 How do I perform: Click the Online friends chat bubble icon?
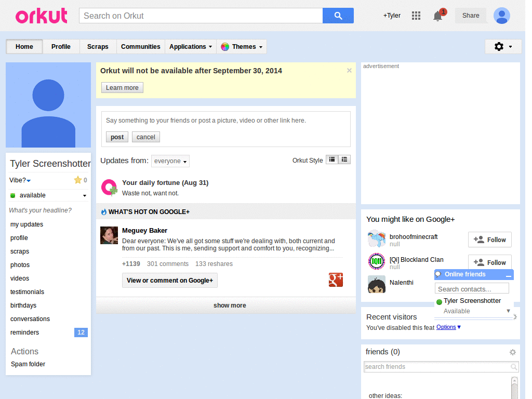coord(438,274)
